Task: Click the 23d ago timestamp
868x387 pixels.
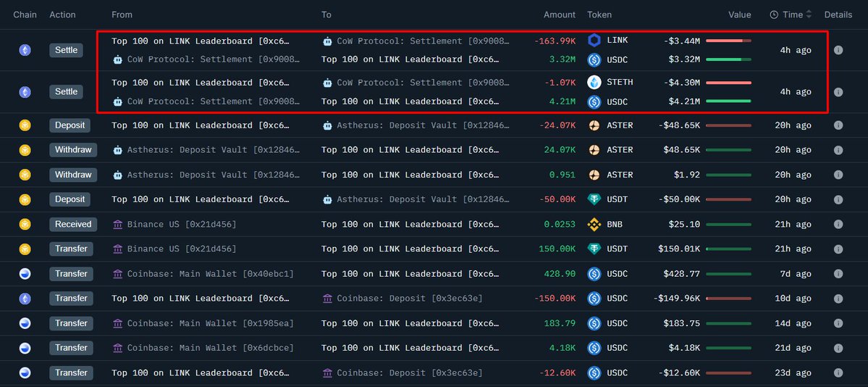Action: pos(793,373)
